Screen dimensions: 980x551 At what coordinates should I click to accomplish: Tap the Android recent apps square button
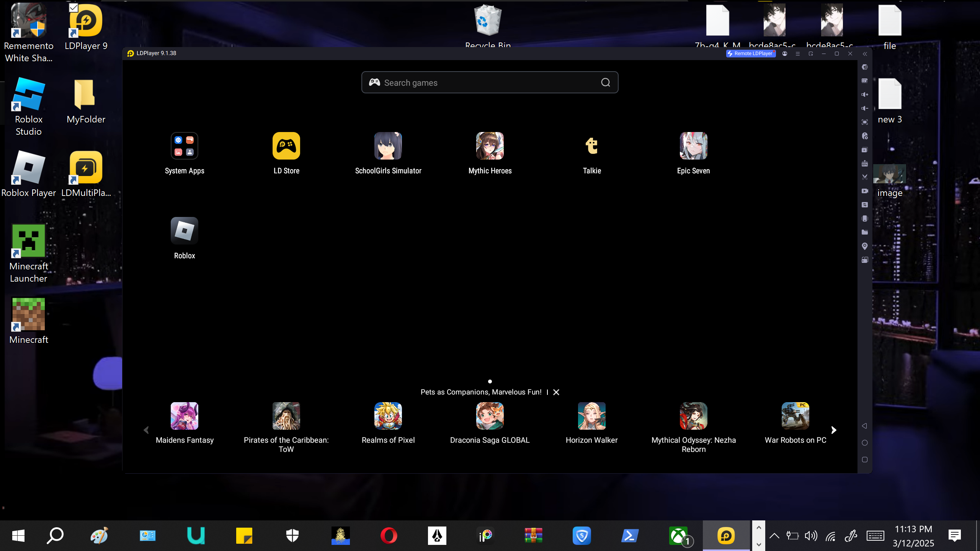pos(864,460)
